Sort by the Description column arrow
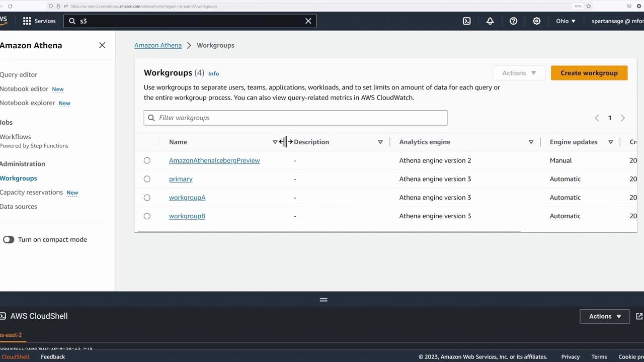 (x=380, y=142)
